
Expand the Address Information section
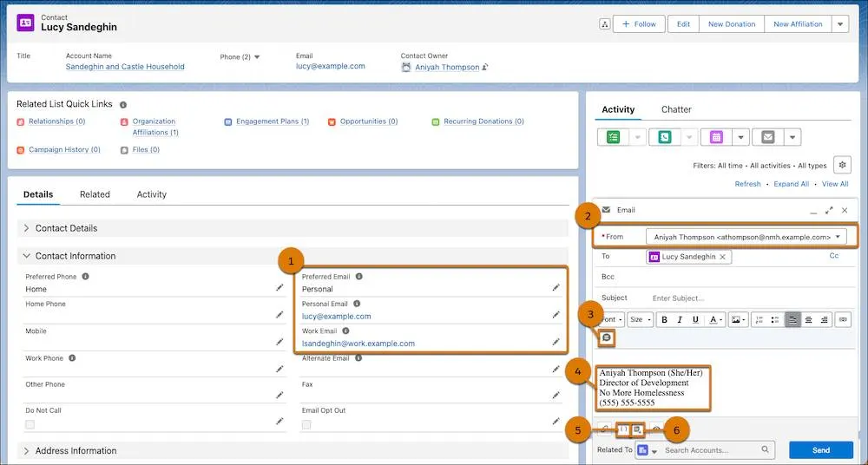tap(27, 450)
